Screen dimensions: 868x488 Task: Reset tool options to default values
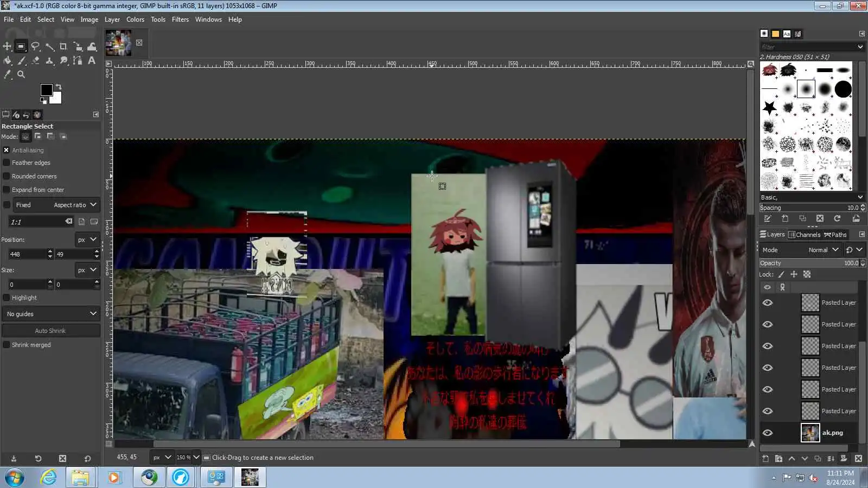[x=87, y=458]
